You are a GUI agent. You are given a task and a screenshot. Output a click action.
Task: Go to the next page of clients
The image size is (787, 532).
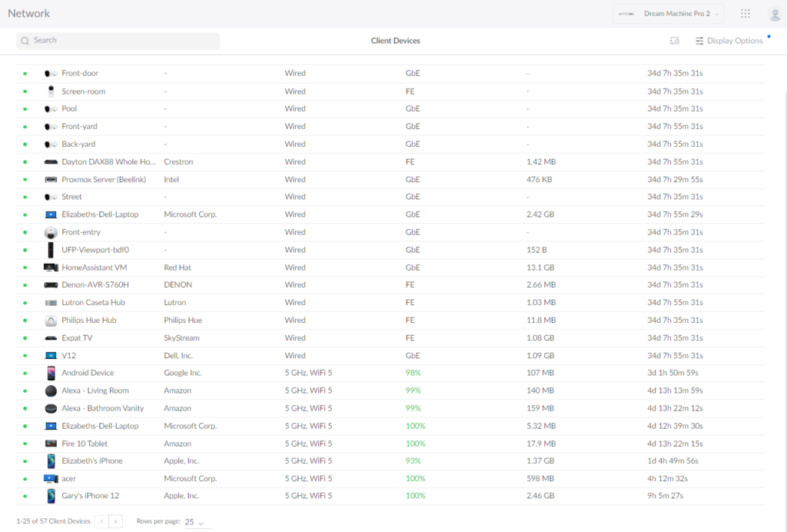pos(116,521)
